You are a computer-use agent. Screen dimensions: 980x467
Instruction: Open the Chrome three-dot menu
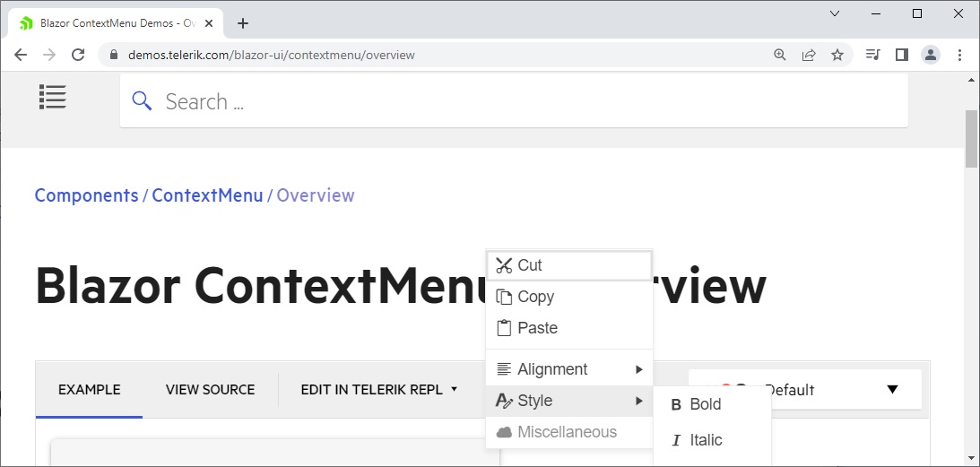pos(959,55)
